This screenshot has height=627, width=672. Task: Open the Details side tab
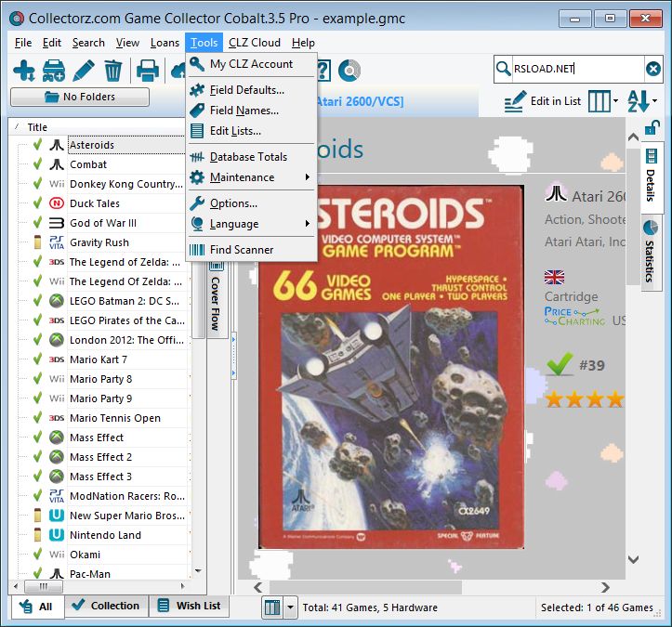tap(651, 176)
